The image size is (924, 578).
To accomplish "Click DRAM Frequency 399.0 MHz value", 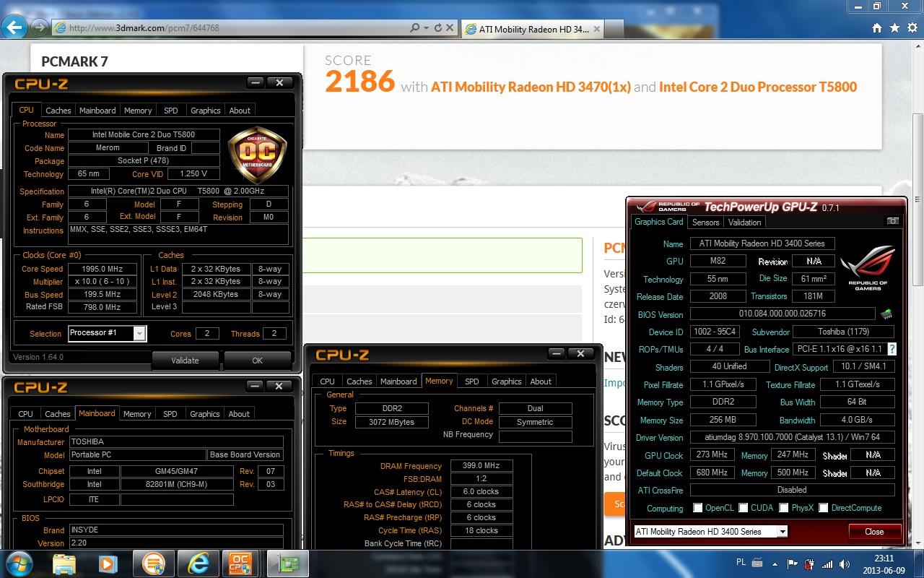I will (481, 466).
